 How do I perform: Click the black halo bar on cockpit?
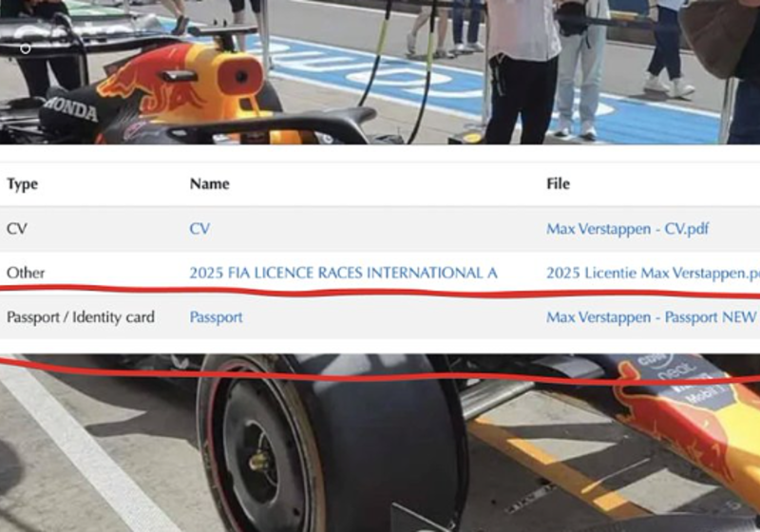click(272, 123)
